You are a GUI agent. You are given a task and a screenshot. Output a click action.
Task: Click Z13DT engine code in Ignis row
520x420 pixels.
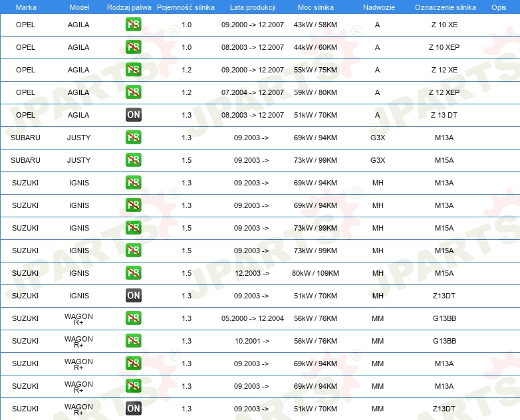444,296
